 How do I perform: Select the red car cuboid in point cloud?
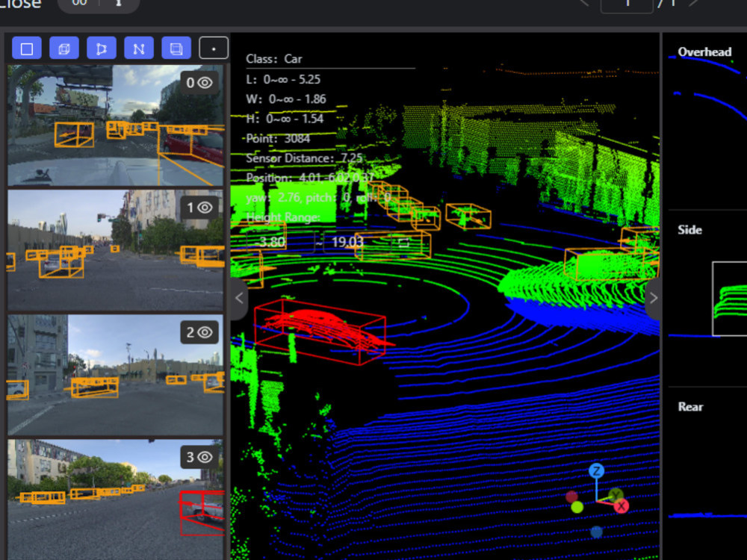pos(320,331)
